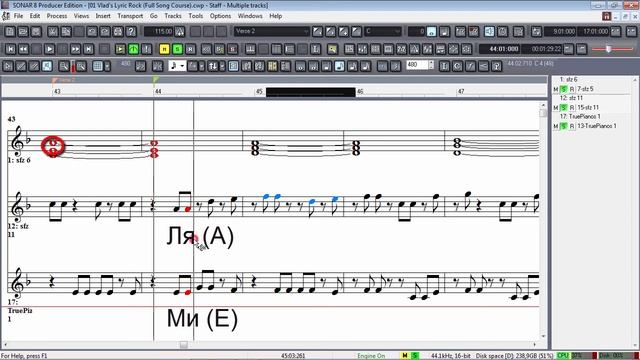Image resolution: width=640 pixels, height=360 pixels.
Task: Click the Zoom Out magnifier icon
Action: tap(64, 66)
